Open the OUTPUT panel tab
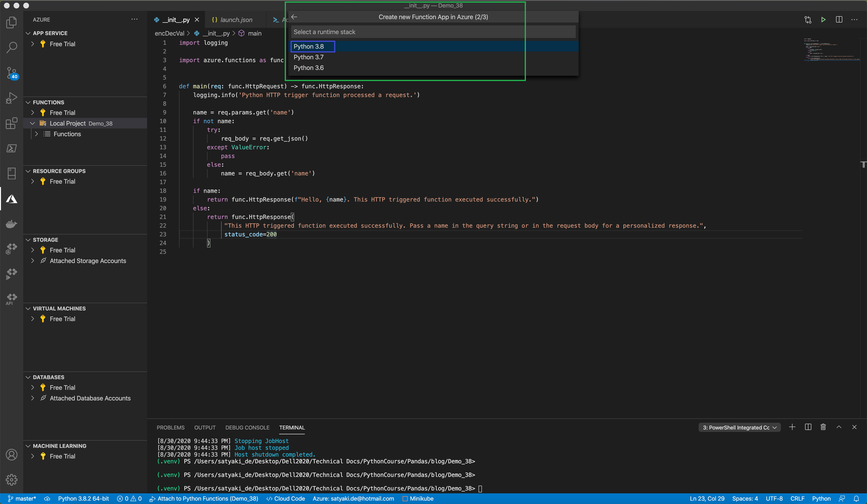This screenshot has width=867, height=504. click(205, 428)
